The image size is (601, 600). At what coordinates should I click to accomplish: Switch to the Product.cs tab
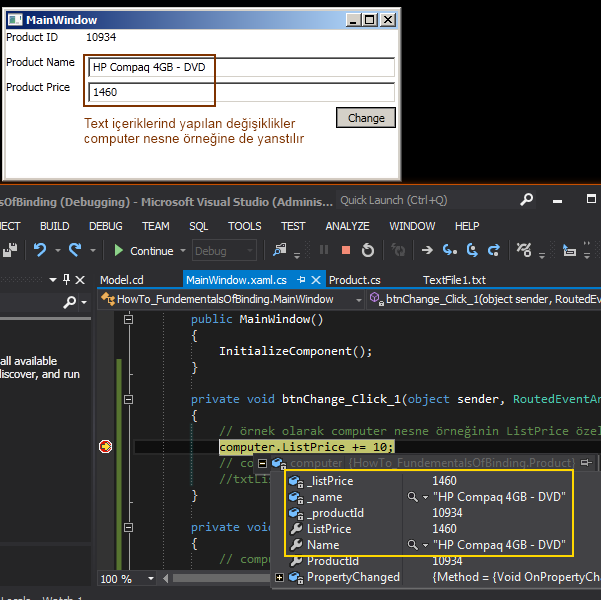pos(354,280)
